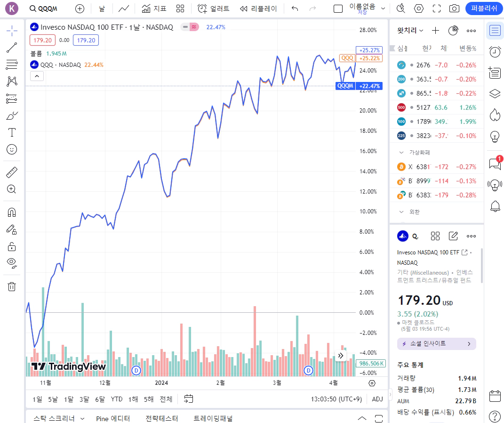Select the brush drawing tool
The height and width of the screenshot is (423, 504).
12,115
